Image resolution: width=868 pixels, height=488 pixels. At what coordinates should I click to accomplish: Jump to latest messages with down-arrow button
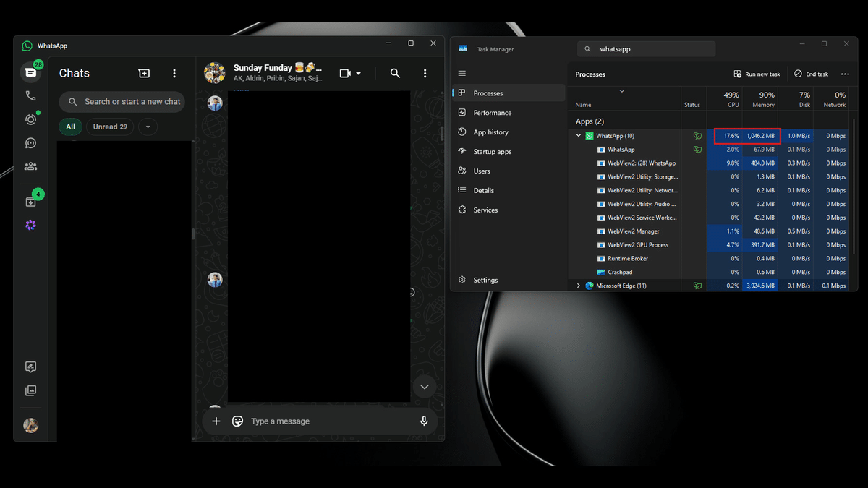click(x=425, y=387)
